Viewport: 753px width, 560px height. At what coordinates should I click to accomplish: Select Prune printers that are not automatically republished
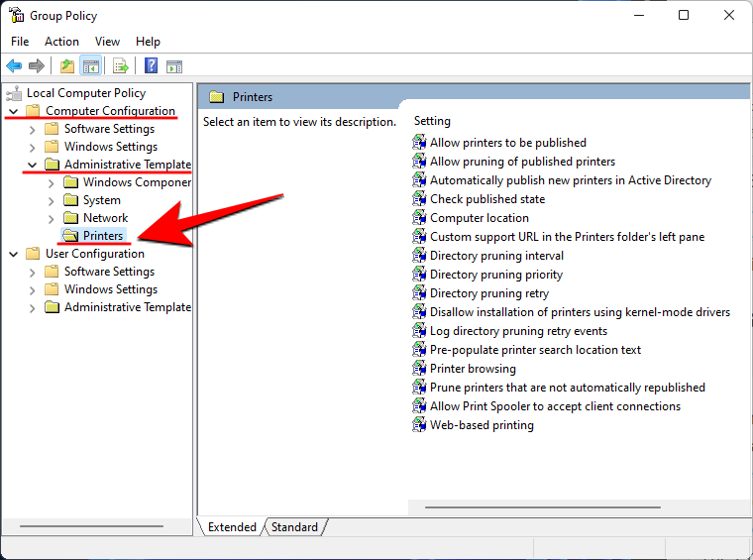pos(568,388)
